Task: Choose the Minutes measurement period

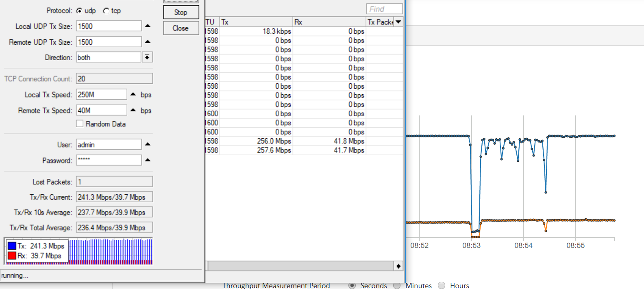Action: [397, 285]
